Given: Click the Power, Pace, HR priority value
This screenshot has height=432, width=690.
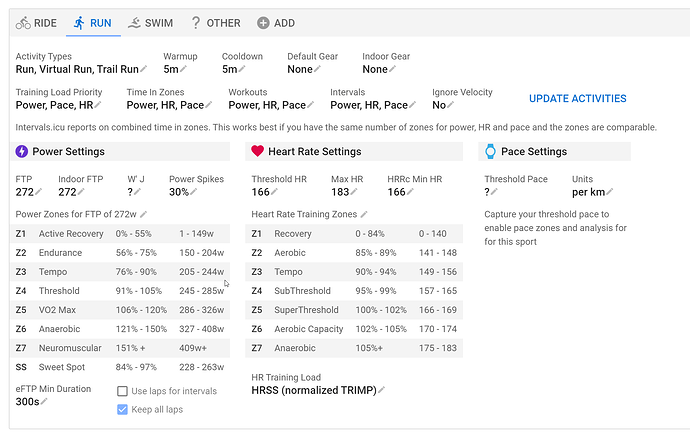Looking at the screenshot, I should click(54, 105).
